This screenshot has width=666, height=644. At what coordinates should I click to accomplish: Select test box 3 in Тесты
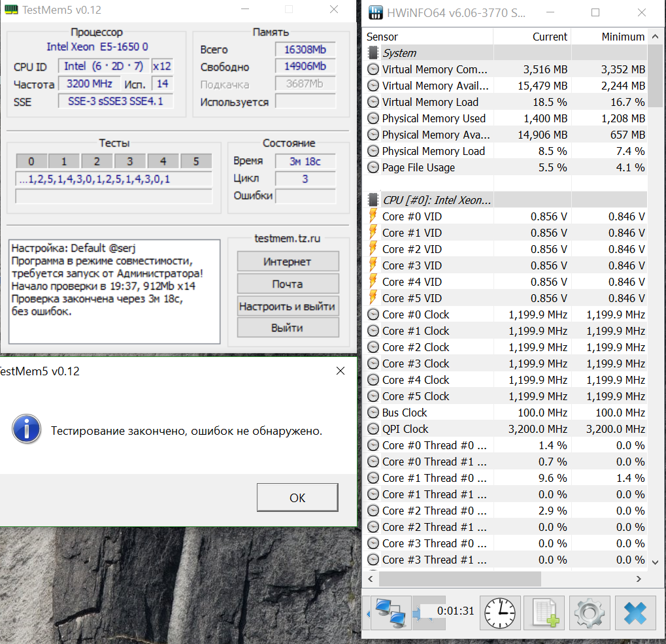(130, 161)
